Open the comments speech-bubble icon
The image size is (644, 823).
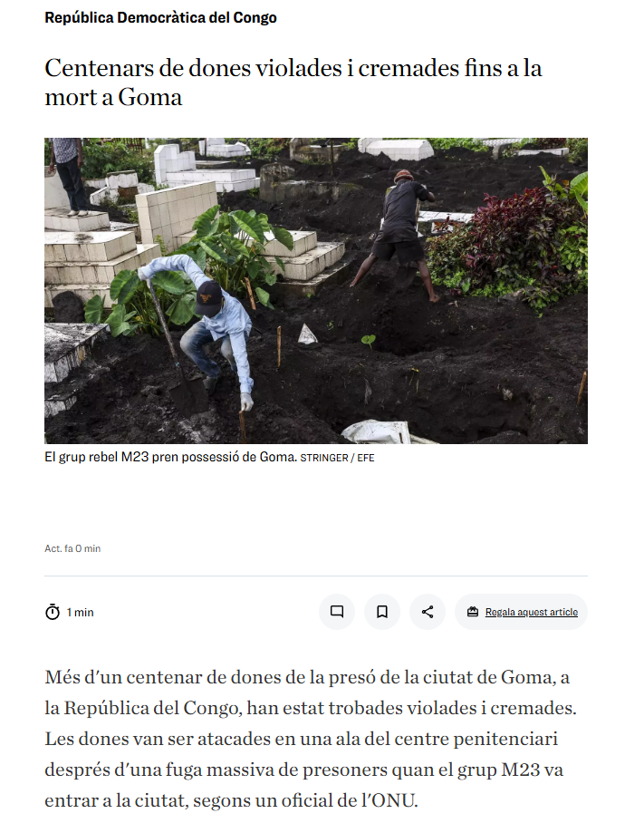(x=337, y=612)
